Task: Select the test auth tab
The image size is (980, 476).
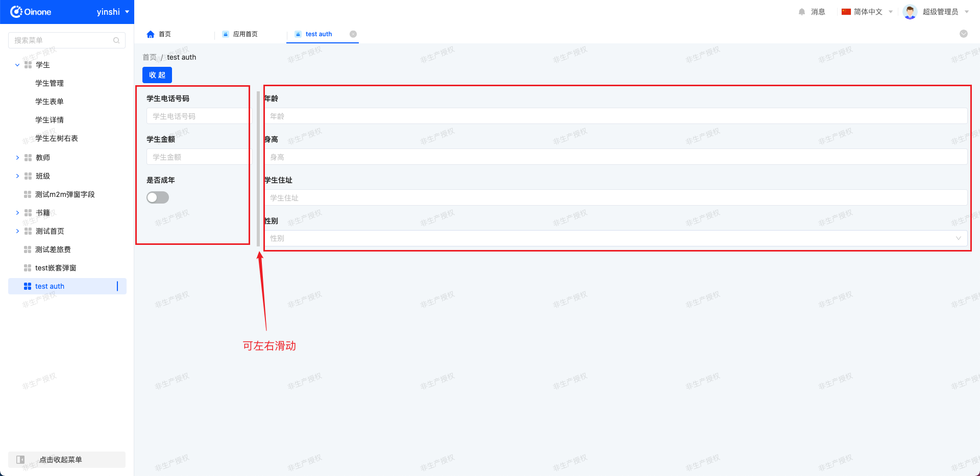Action: (x=318, y=34)
